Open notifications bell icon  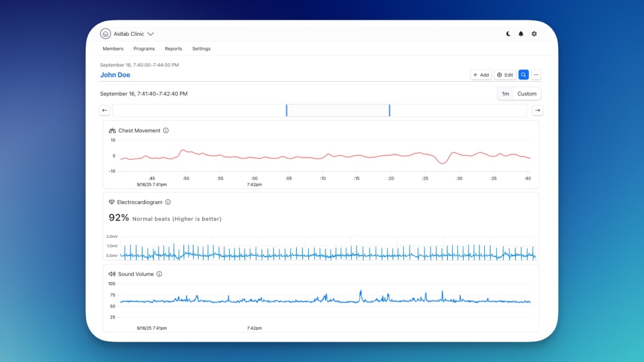click(521, 34)
